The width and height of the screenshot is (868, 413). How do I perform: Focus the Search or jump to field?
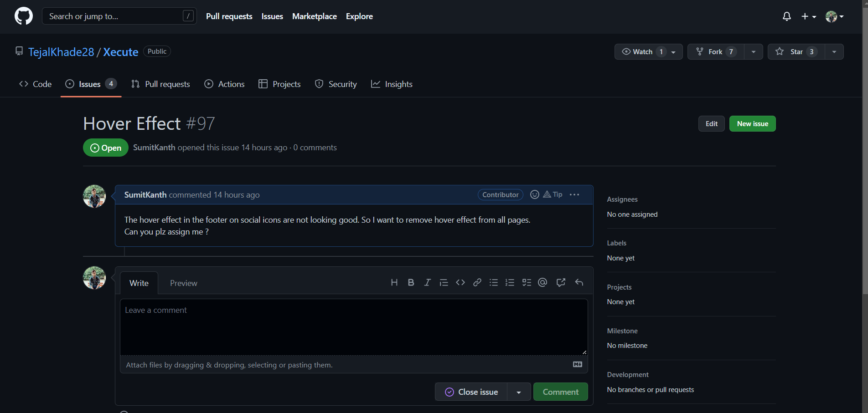point(119,16)
